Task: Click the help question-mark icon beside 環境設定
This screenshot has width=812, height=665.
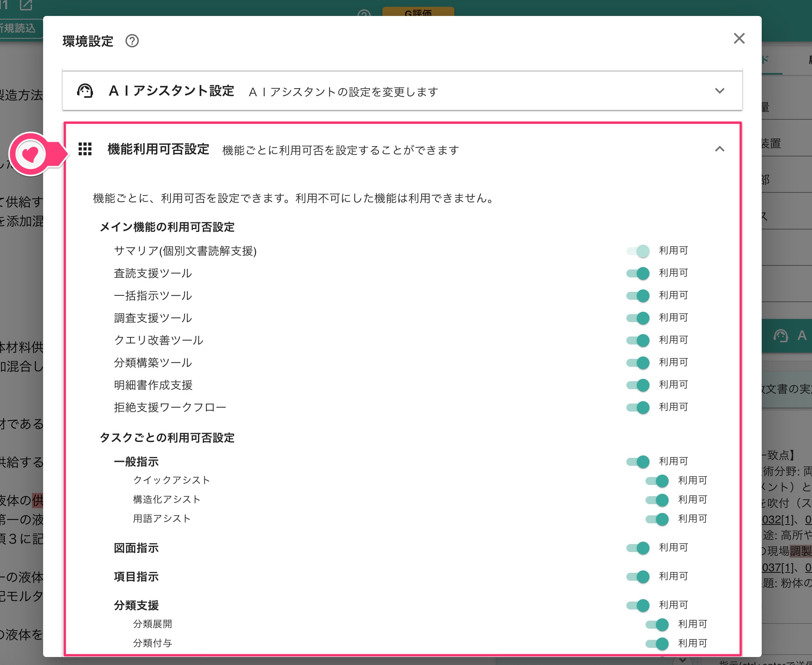Action: [132, 41]
